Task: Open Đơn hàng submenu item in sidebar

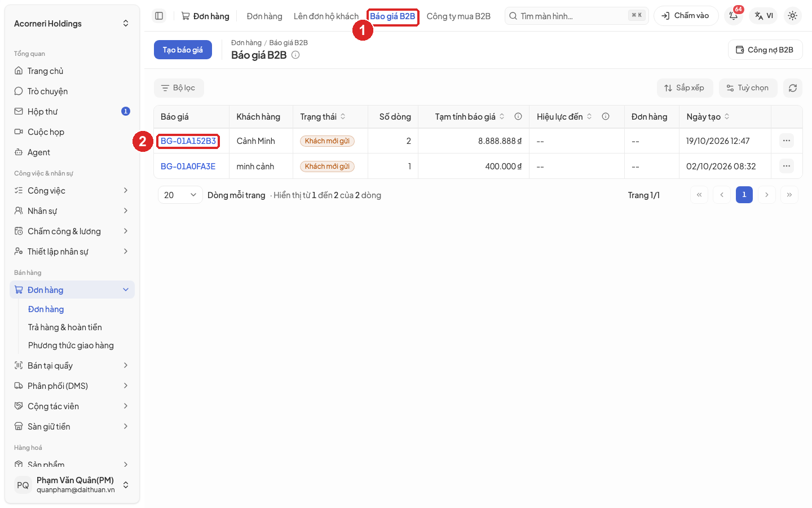Action: [x=46, y=309]
